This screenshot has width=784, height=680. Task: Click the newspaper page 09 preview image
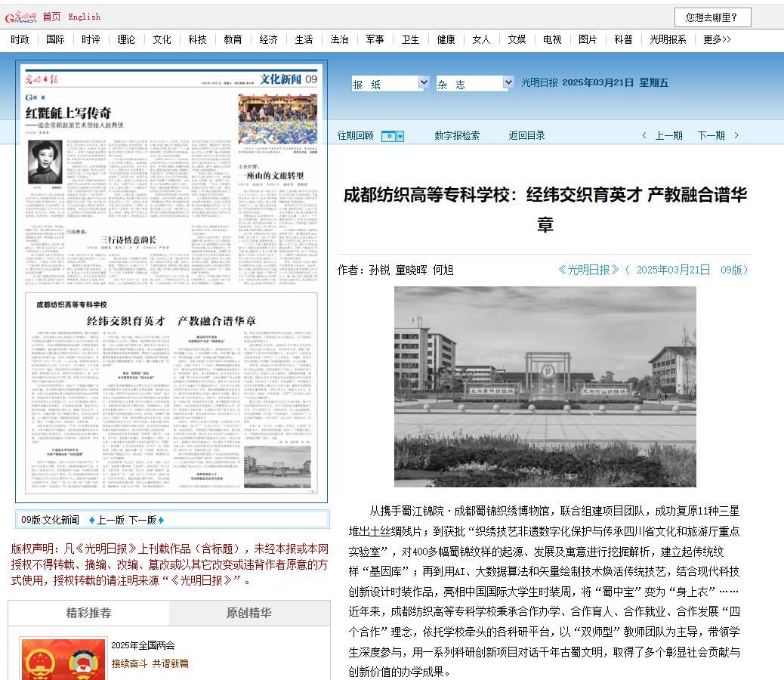(171, 281)
